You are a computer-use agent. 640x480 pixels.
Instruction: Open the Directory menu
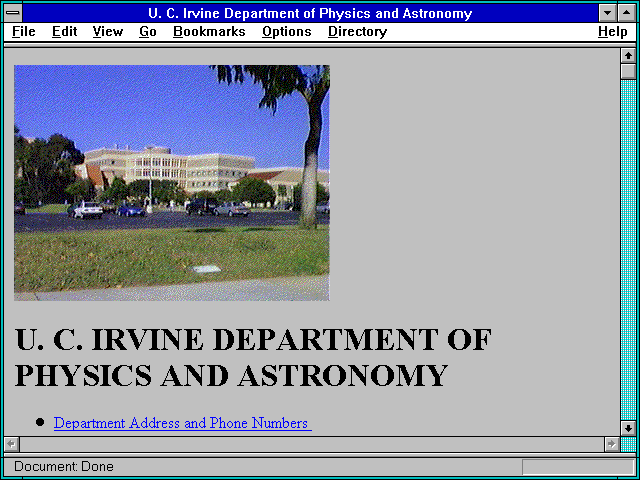357,32
